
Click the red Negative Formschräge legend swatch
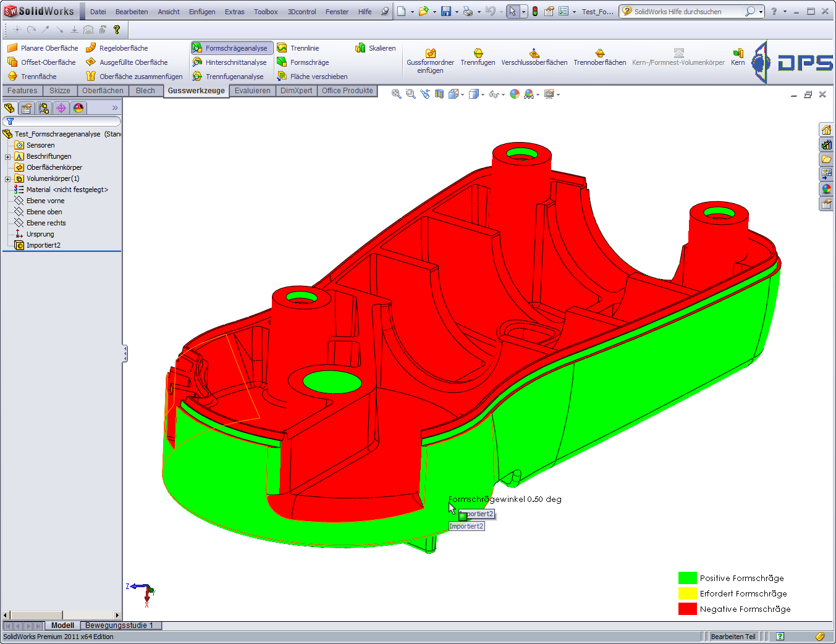click(687, 609)
